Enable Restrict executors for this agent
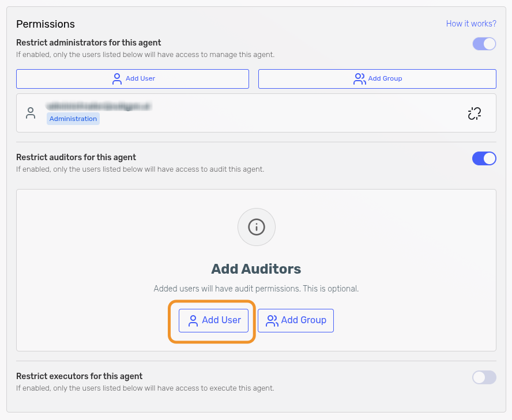This screenshot has height=420, width=512. click(484, 377)
